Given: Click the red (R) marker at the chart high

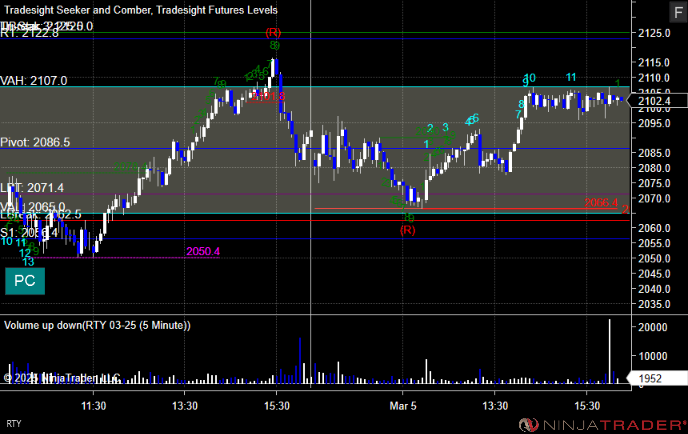Looking at the screenshot, I should [x=273, y=32].
